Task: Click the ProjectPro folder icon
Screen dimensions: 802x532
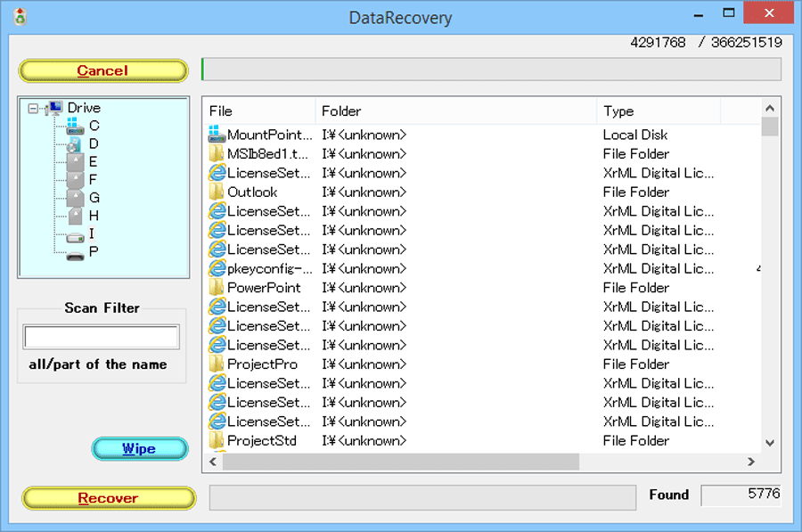Action: [x=217, y=364]
